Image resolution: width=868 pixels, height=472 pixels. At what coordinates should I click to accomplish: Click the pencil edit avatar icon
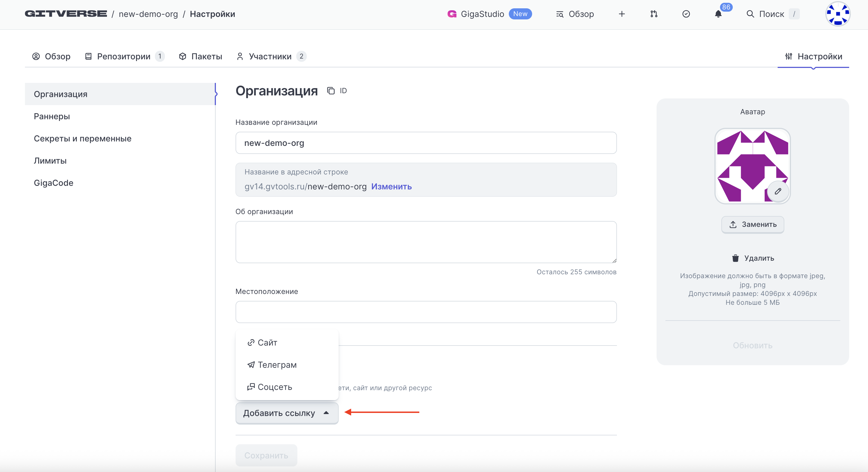(778, 192)
